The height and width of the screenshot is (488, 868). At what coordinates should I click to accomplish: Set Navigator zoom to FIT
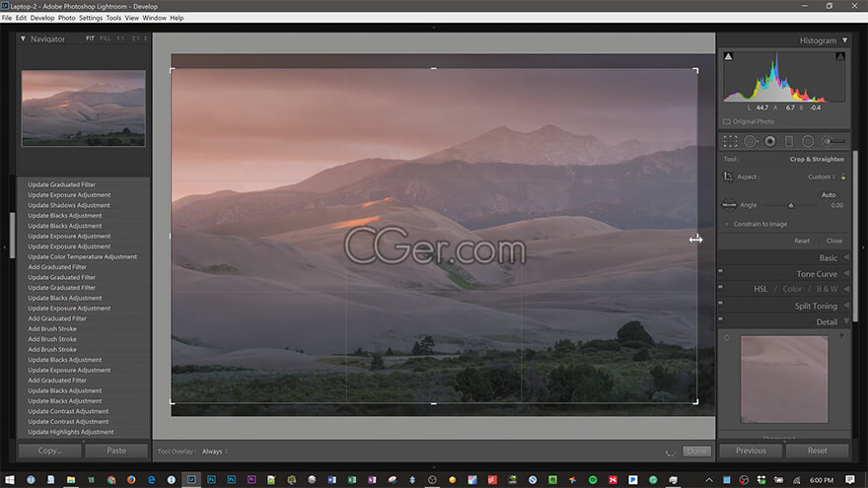pyautogui.click(x=90, y=38)
